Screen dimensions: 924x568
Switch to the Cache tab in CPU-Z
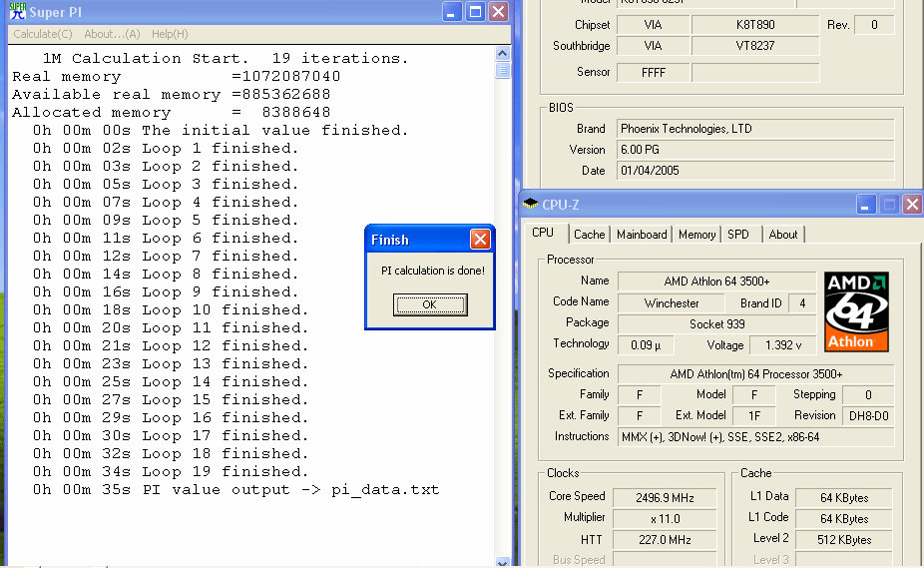point(590,235)
